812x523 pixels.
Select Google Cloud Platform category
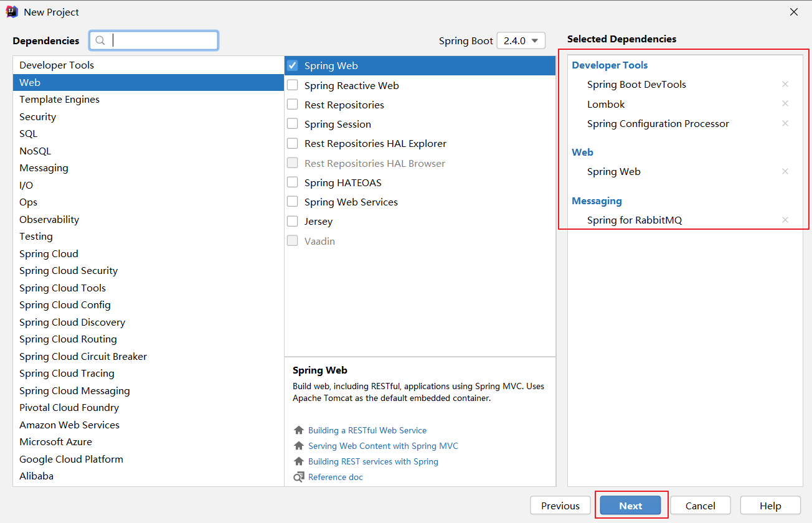click(148, 459)
